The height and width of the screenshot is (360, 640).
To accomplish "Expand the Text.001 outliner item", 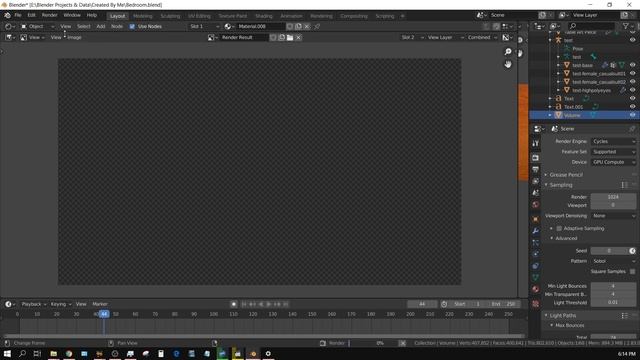I will click(x=550, y=107).
